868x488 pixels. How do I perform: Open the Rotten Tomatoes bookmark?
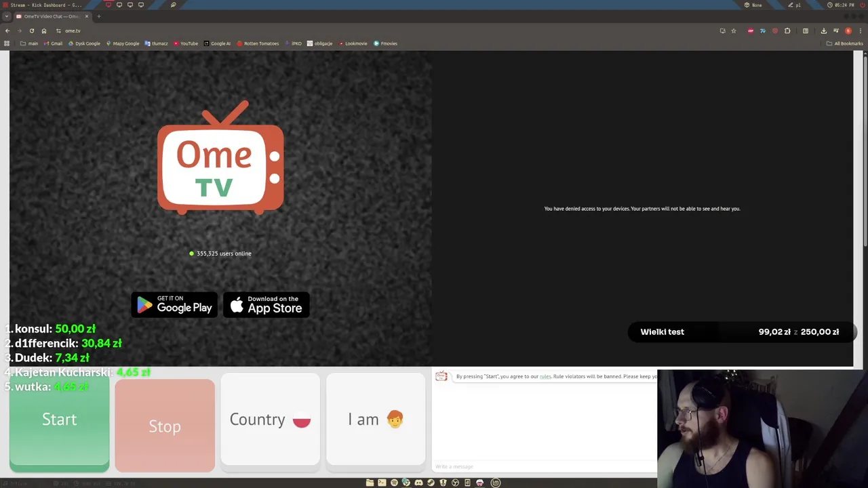coord(258,43)
